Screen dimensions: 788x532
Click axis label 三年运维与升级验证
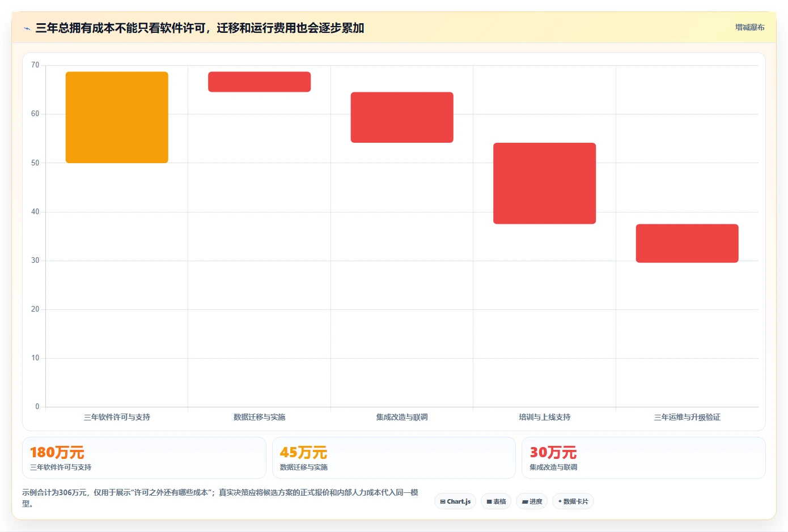[687, 417]
